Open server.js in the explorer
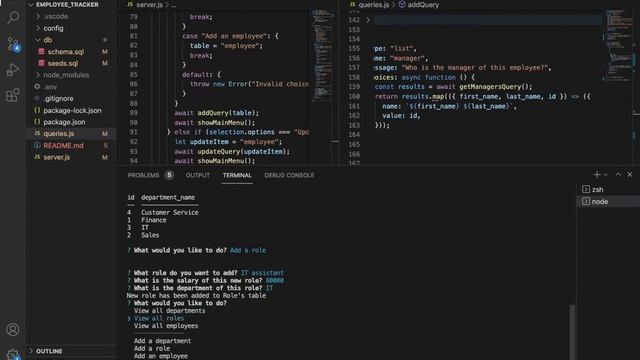Screen dimensions: 640x360 click(x=57, y=157)
